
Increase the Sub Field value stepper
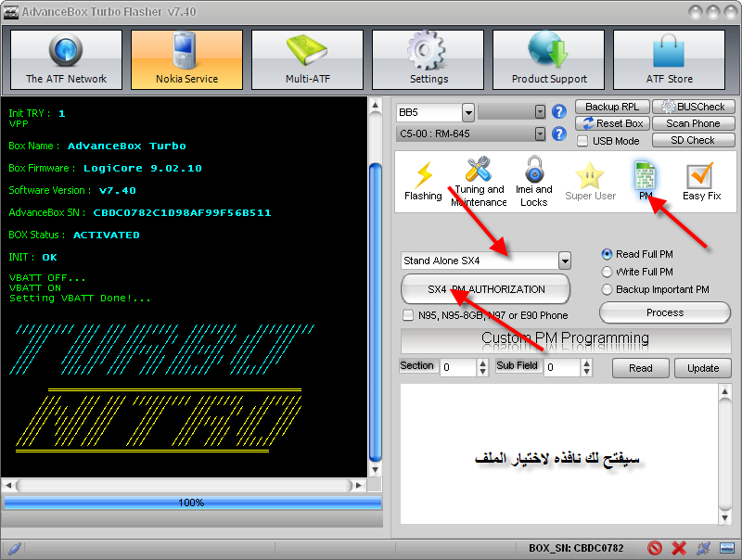(x=586, y=363)
